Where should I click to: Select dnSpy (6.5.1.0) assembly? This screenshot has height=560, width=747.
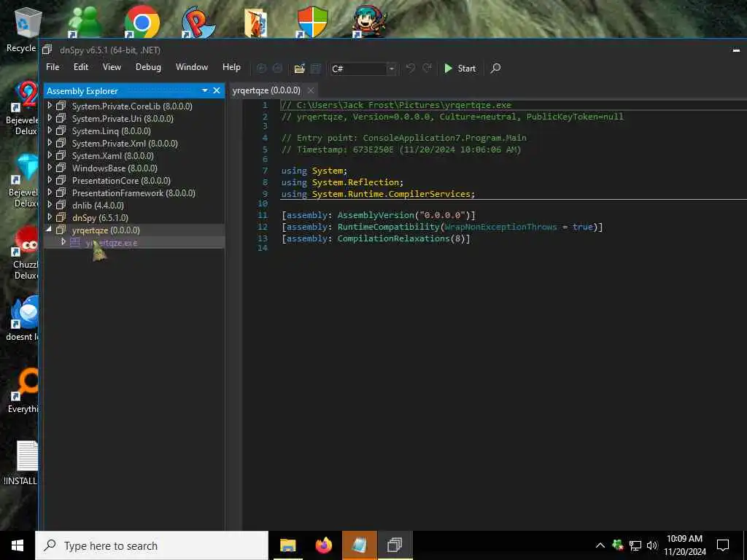click(100, 217)
